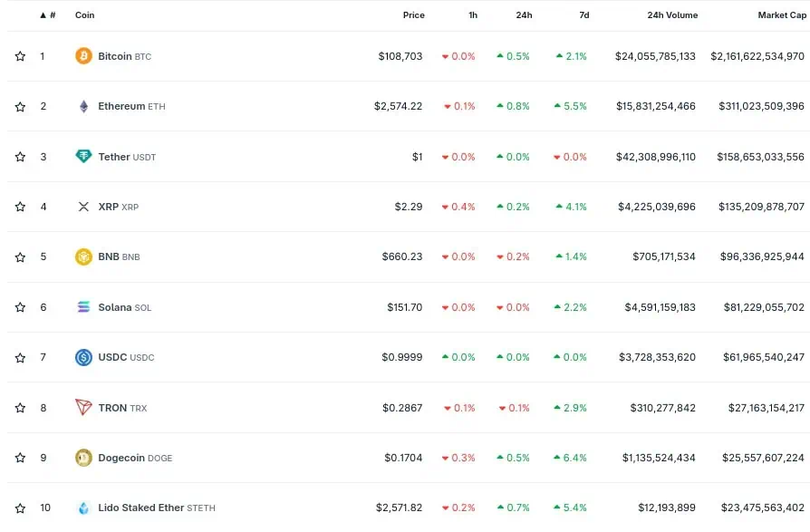Click the Dogecoin logo icon

(83, 458)
